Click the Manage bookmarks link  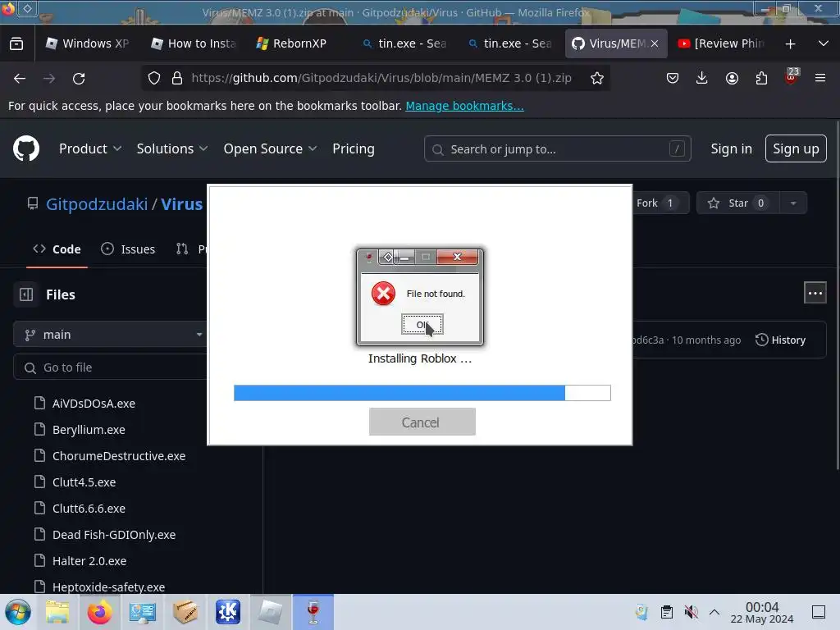(464, 106)
